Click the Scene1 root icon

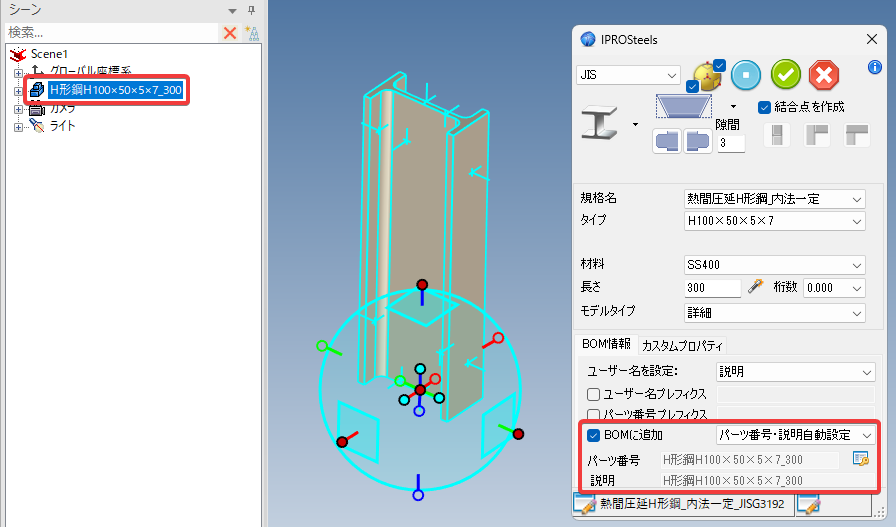(18, 54)
